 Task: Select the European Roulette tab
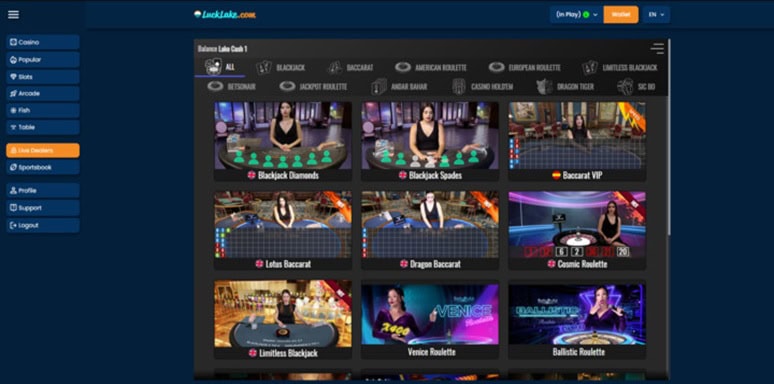coord(524,67)
